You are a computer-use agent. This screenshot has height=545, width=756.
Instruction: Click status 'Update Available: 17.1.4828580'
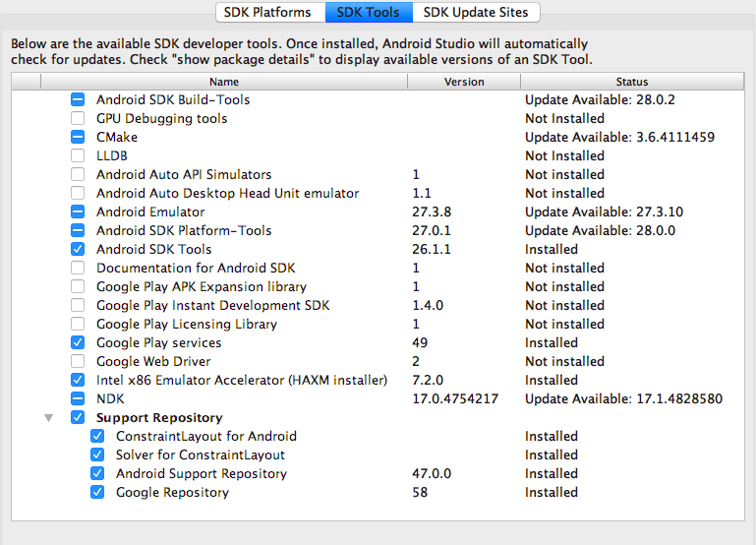[623, 398]
